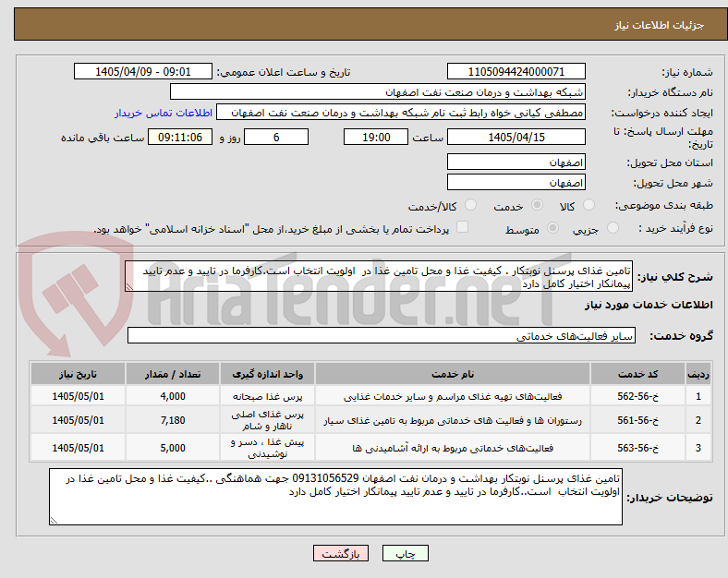Viewport: 728px width, 578px height.
Task: Click the نام خدمت column header
Action: click(453, 374)
